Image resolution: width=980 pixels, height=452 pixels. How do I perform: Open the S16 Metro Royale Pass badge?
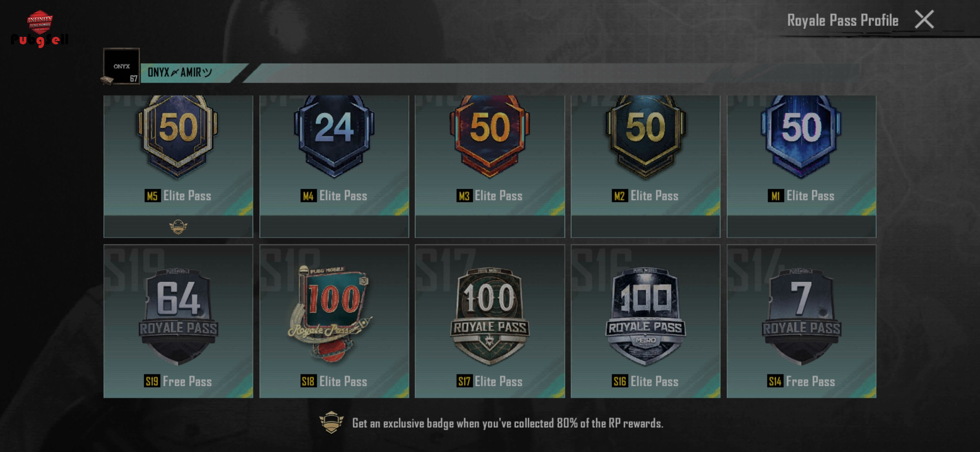[645, 317]
